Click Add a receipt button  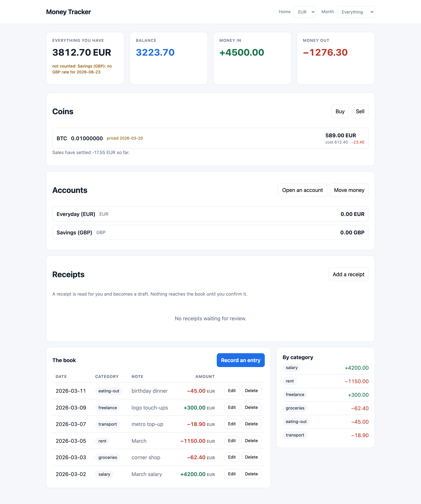[x=348, y=274]
